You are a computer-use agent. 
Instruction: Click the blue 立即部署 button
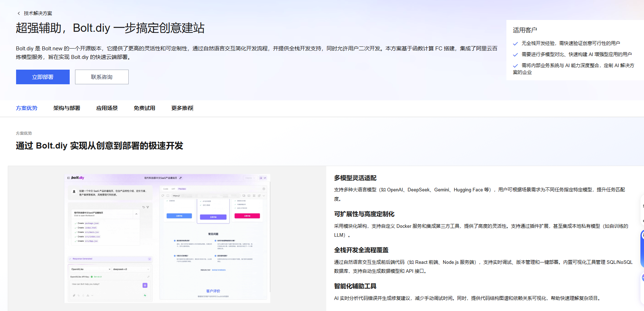[x=43, y=77]
